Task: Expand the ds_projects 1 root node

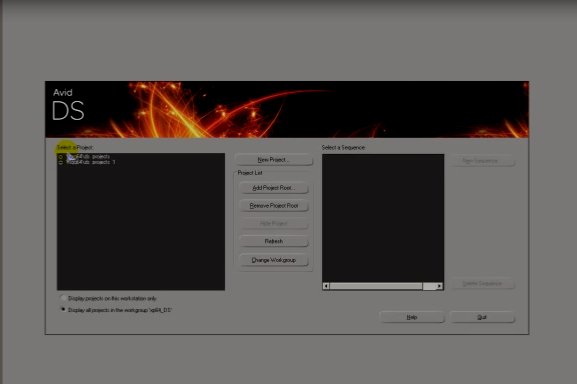Action: [61, 162]
